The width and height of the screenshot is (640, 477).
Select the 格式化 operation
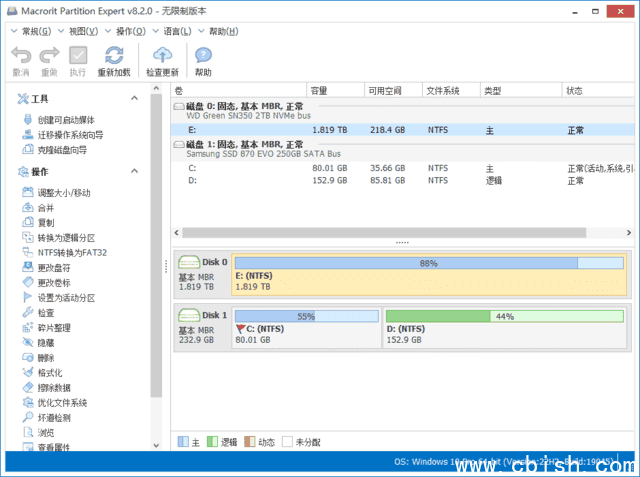click(49, 372)
